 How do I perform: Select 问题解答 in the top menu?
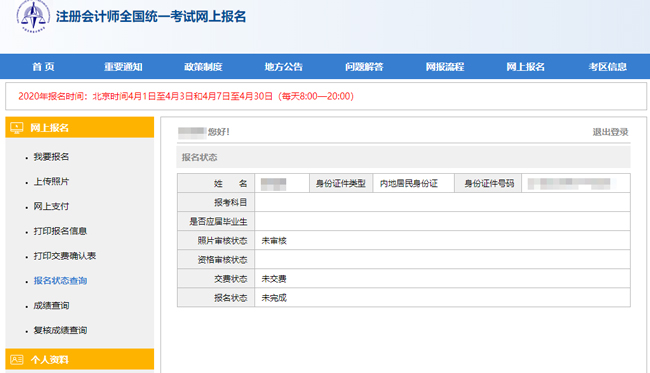[x=364, y=67]
